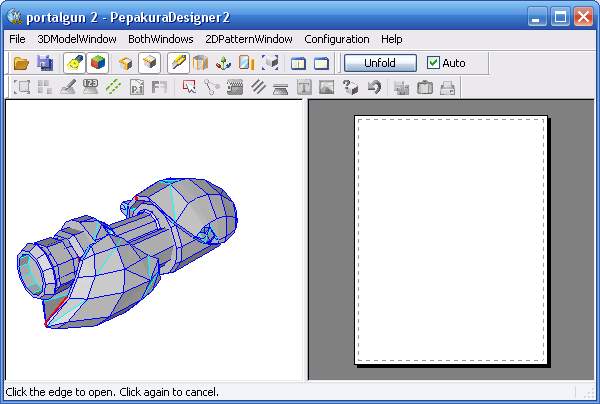This screenshot has height=404, width=600.
Task: Click the model size ruler icon
Action: click(247, 63)
